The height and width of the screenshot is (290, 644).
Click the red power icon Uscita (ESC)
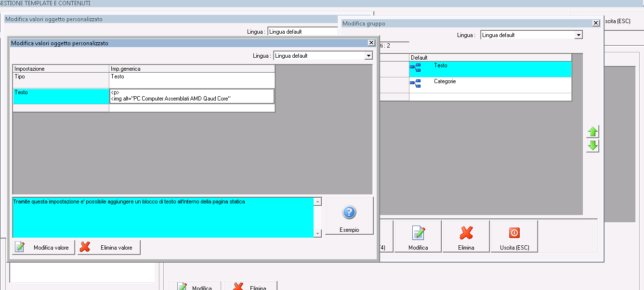(x=514, y=233)
